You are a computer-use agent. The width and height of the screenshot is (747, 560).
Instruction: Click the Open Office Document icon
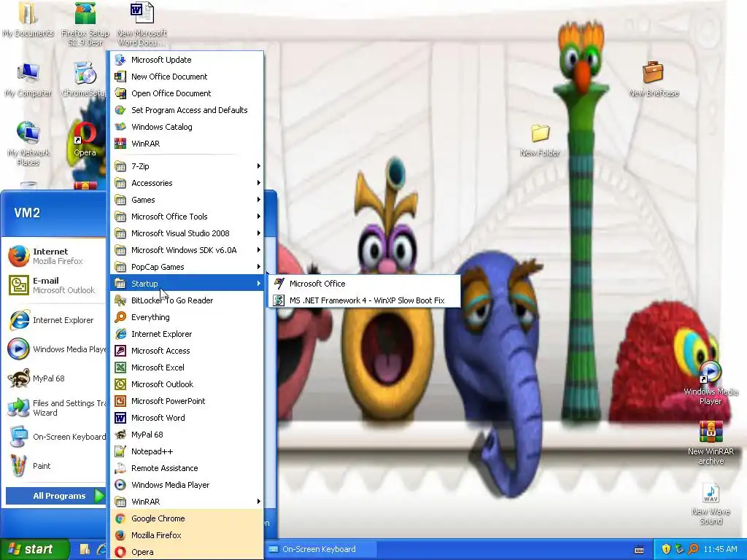click(x=121, y=93)
